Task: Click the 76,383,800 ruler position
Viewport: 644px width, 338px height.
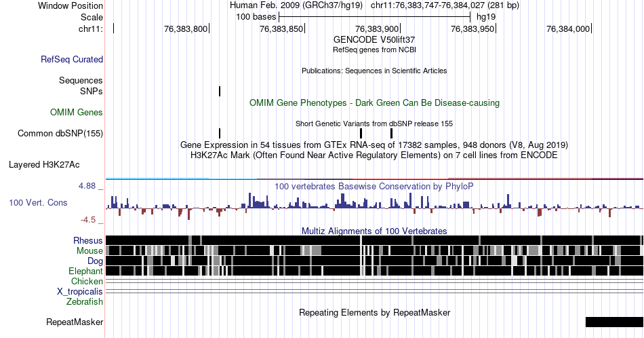Action: (186, 29)
